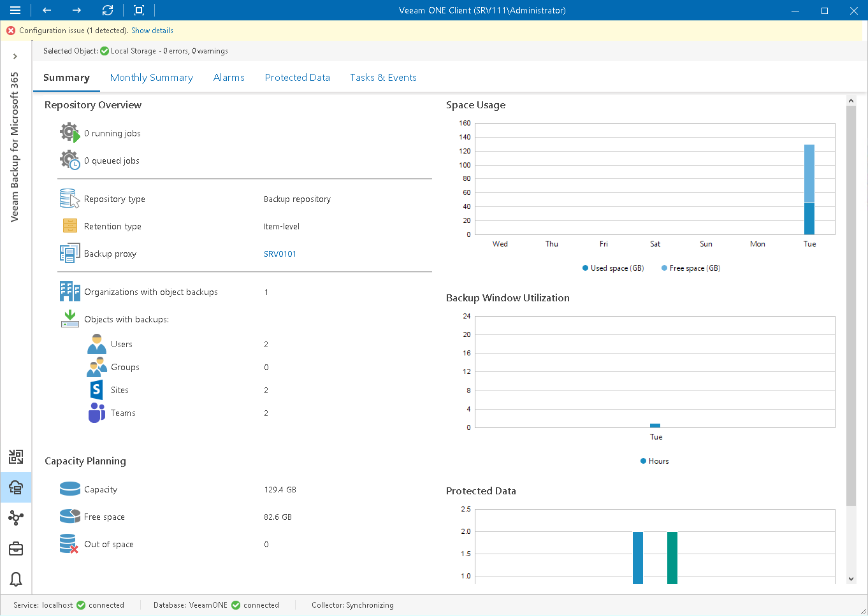Switch to the Monthly Summary tab

coord(152,77)
